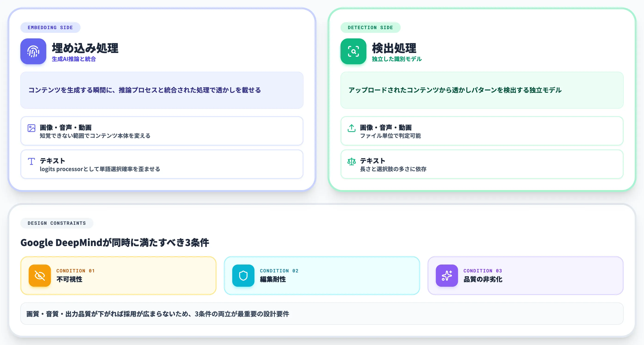Click the テキスト title in the embedding card

pos(53,161)
